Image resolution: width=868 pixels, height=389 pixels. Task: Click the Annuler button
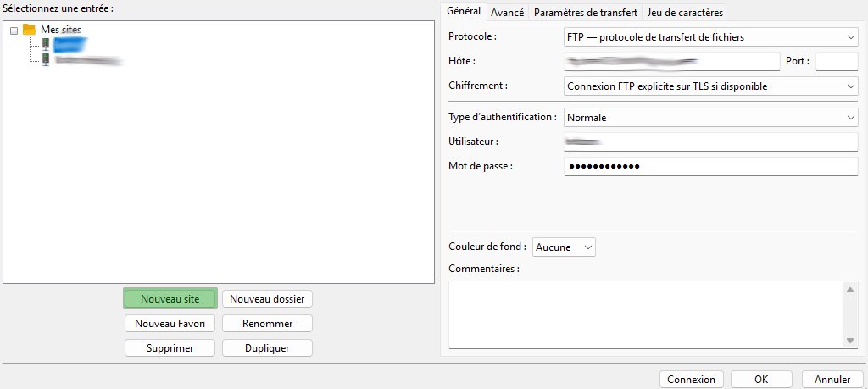point(832,380)
